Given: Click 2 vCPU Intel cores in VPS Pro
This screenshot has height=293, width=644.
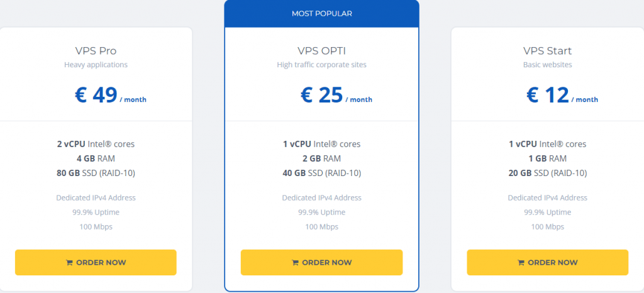Looking at the screenshot, I should pos(96,144).
